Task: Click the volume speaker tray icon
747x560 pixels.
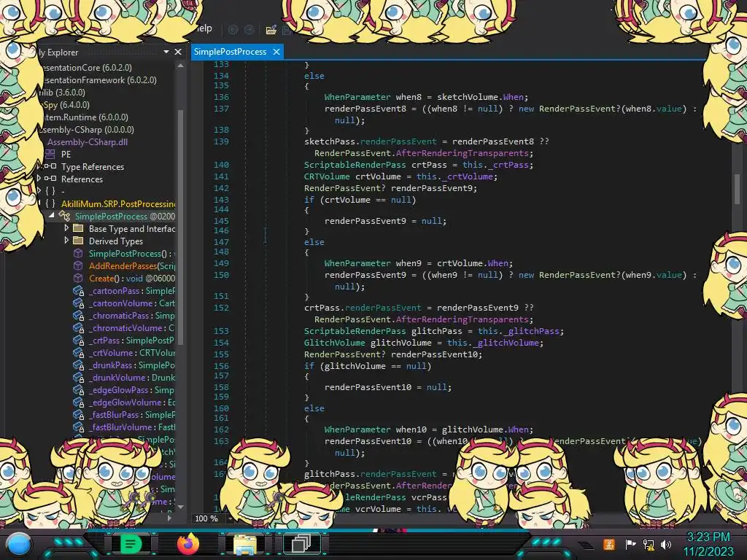Action: [x=666, y=544]
